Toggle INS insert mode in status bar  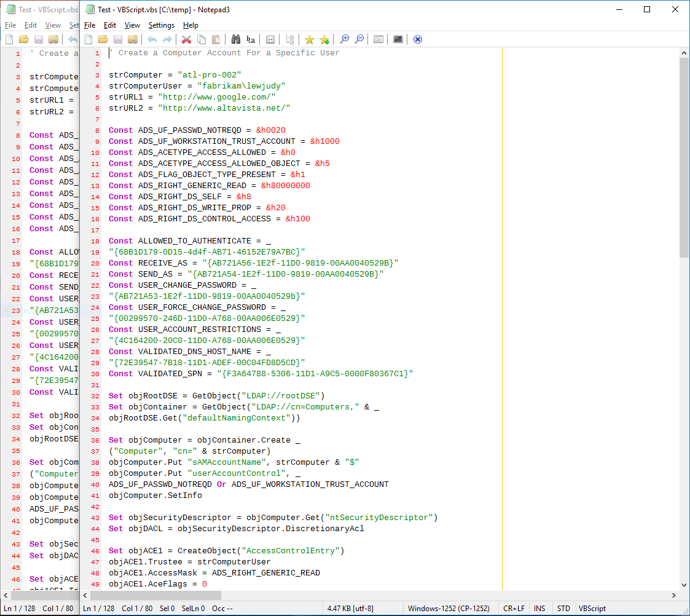coord(539,609)
